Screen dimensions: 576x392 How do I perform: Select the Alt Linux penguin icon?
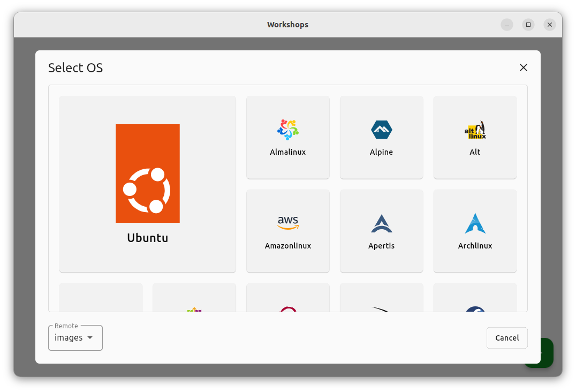[475, 130]
